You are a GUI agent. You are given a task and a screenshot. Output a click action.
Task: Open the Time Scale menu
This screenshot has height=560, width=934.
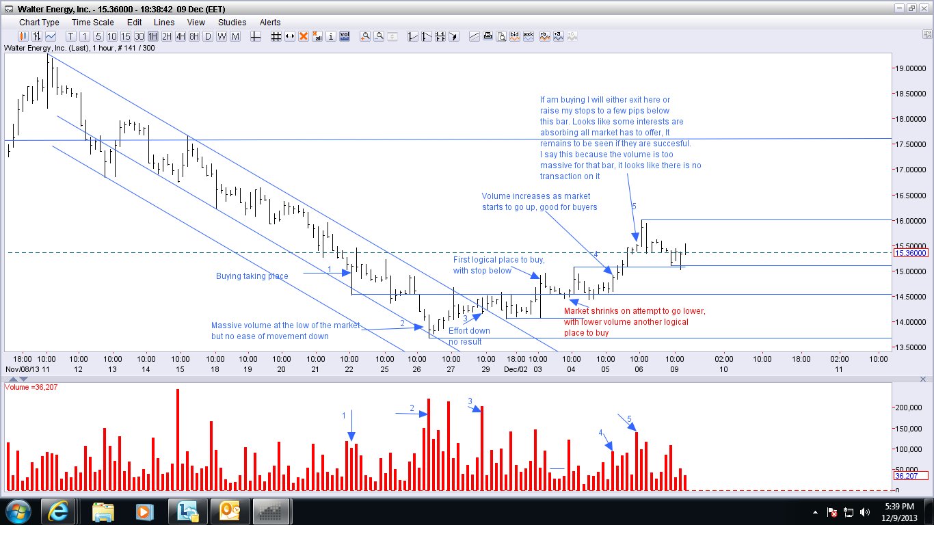click(x=93, y=23)
